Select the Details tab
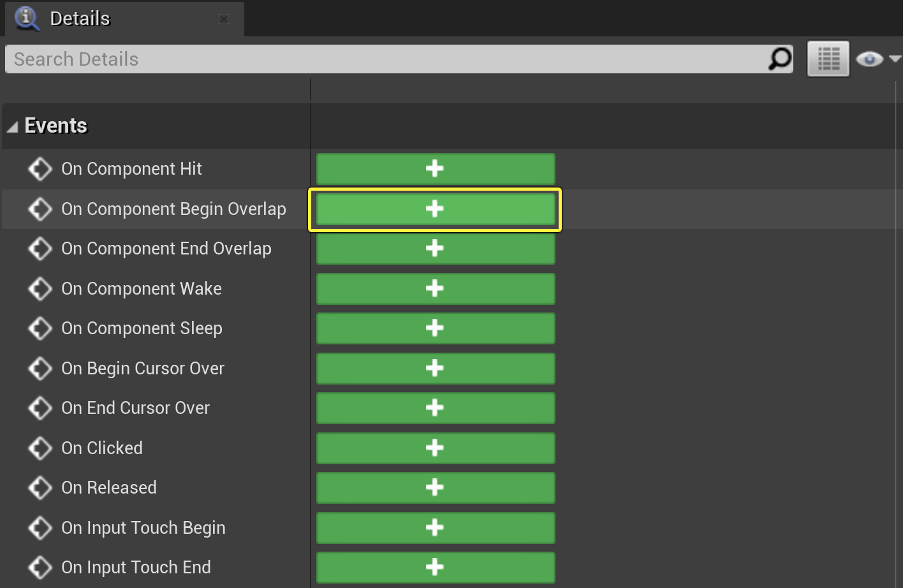Viewport: 903px width, 588px height. pyautogui.click(x=80, y=18)
